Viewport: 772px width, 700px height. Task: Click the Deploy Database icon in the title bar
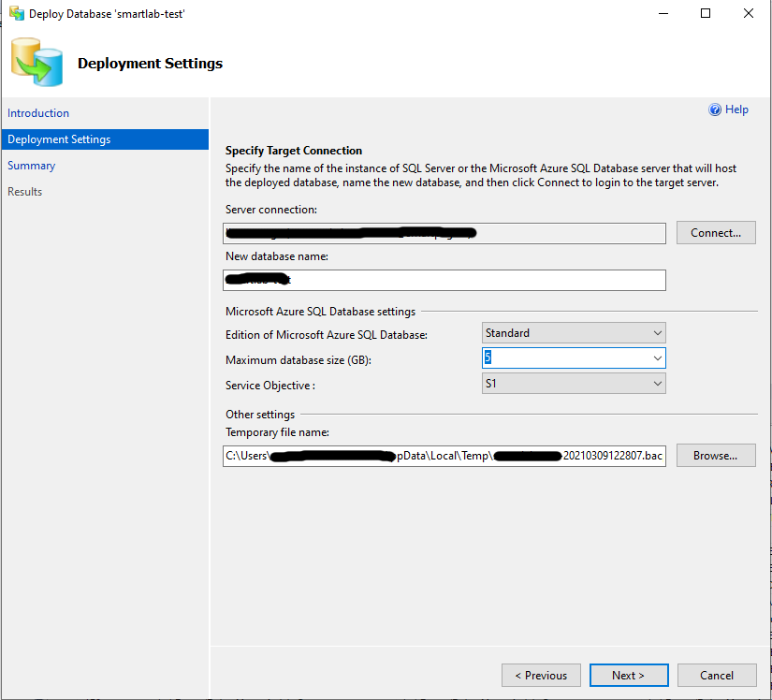(x=17, y=13)
